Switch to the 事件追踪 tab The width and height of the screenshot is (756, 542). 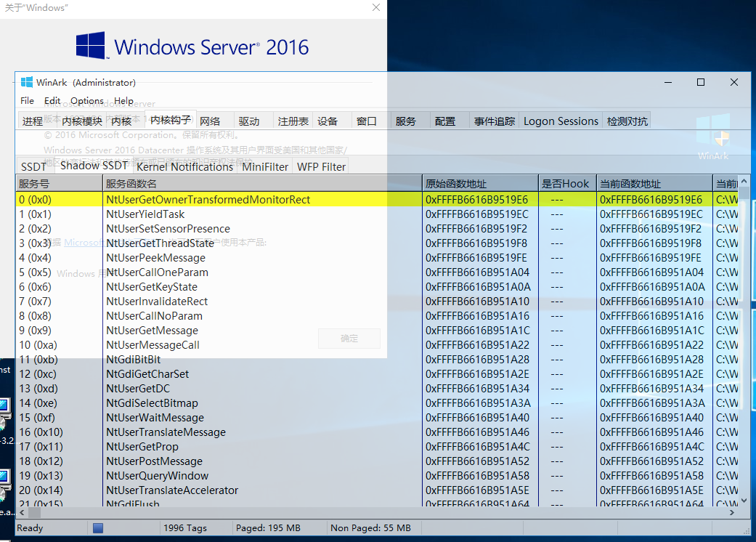click(495, 121)
